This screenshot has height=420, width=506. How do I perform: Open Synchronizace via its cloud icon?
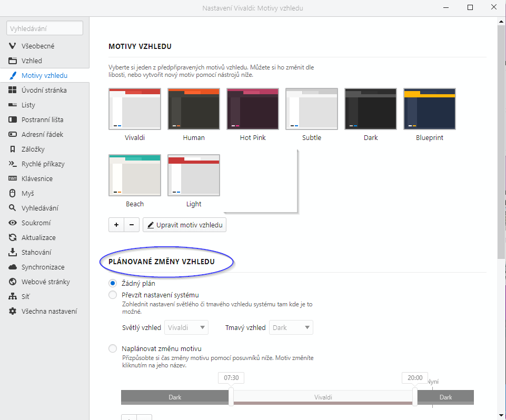point(12,267)
